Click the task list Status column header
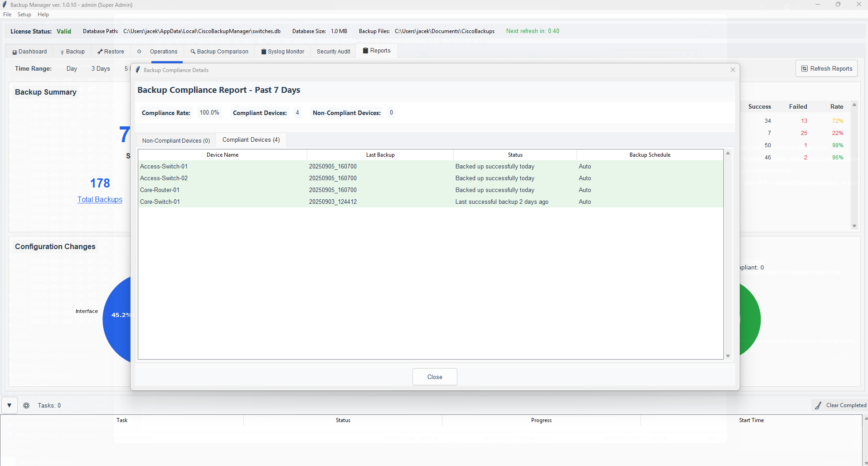The width and height of the screenshot is (868, 466). pos(343,420)
